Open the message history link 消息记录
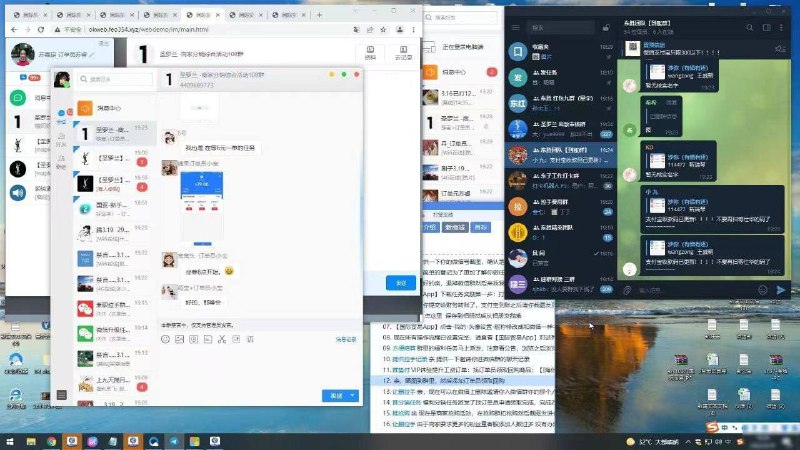The width and height of the screenshot is (800, 450). tap(346, 339)
